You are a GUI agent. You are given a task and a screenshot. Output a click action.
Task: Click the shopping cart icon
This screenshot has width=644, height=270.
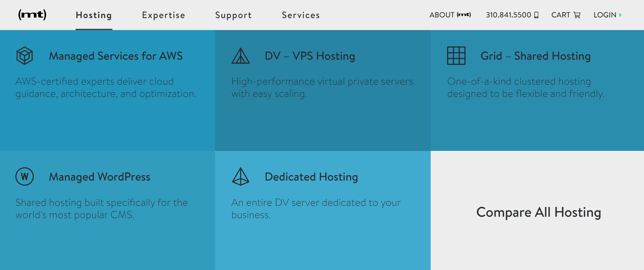click(577, 15)
